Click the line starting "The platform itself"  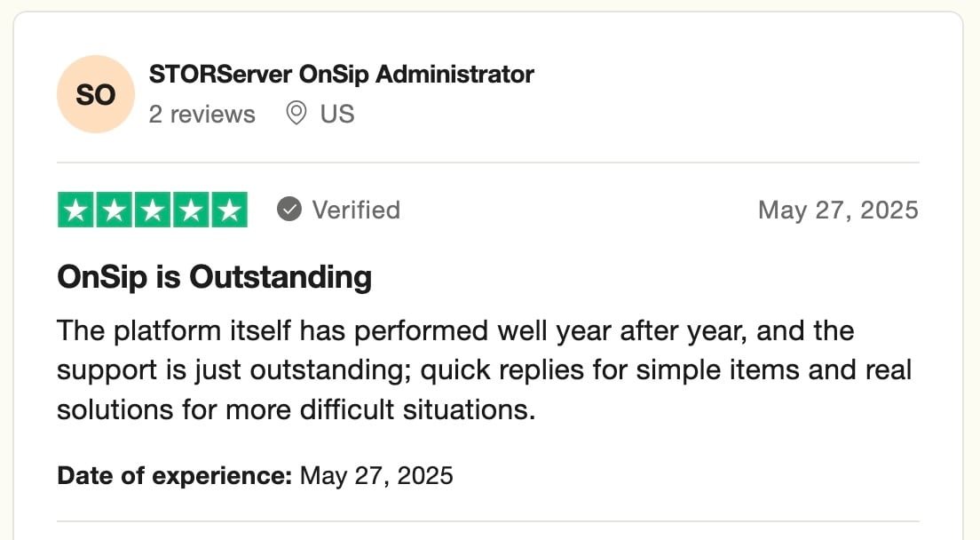454,331
